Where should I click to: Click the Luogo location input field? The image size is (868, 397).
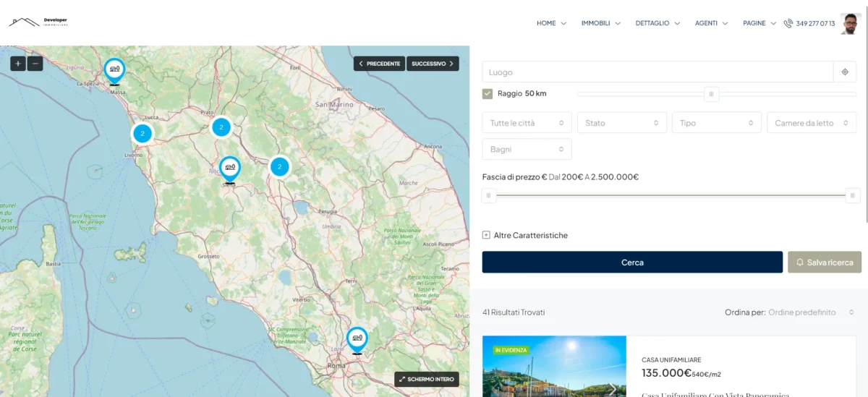[x=658, y=72]
